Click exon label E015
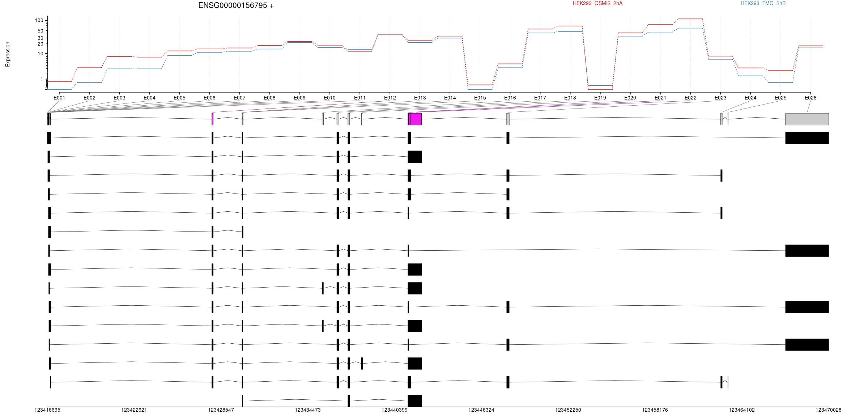The height and width of the screenshot is (416, 868). (480, 98)
